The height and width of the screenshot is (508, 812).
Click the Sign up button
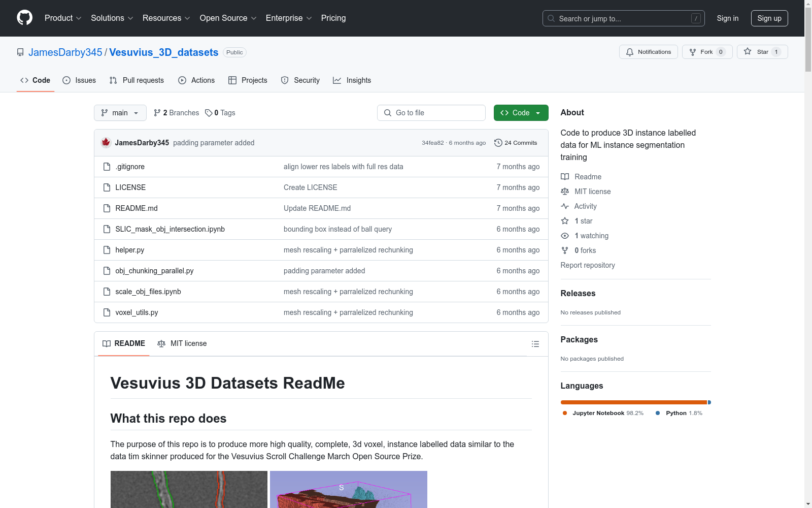(769, 18)
